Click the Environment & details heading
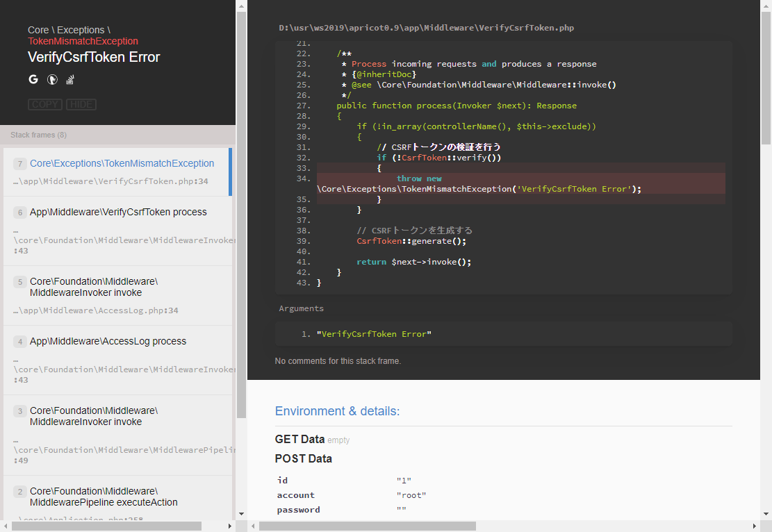772x532 pixels. click(337, 411)
